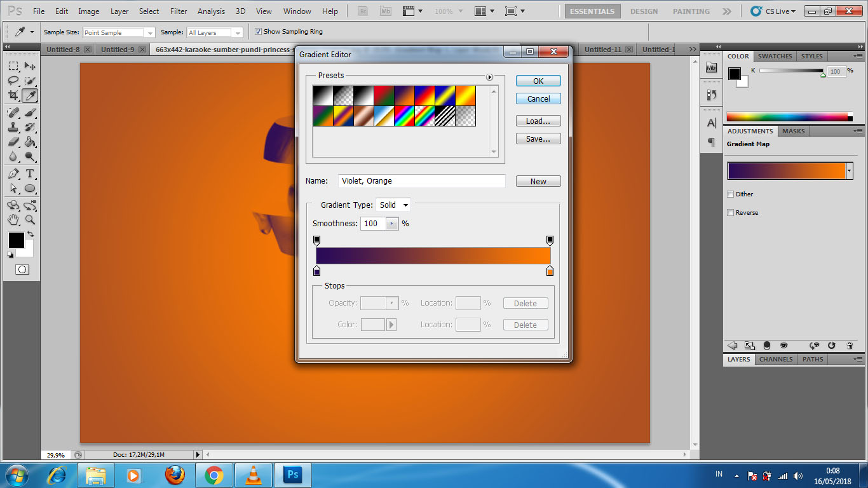Select the Clone Stamp tool
This screenshot has height=488, width=868.
13,127
